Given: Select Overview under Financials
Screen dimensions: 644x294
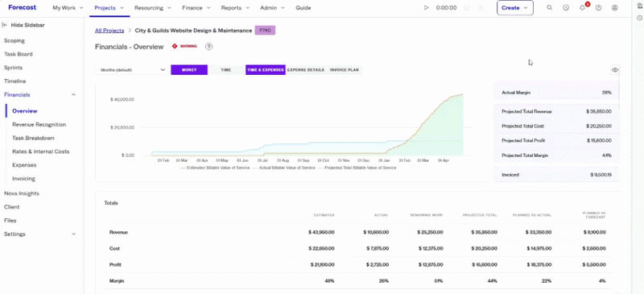Looking at the screenshot, I should coord(25,111).
